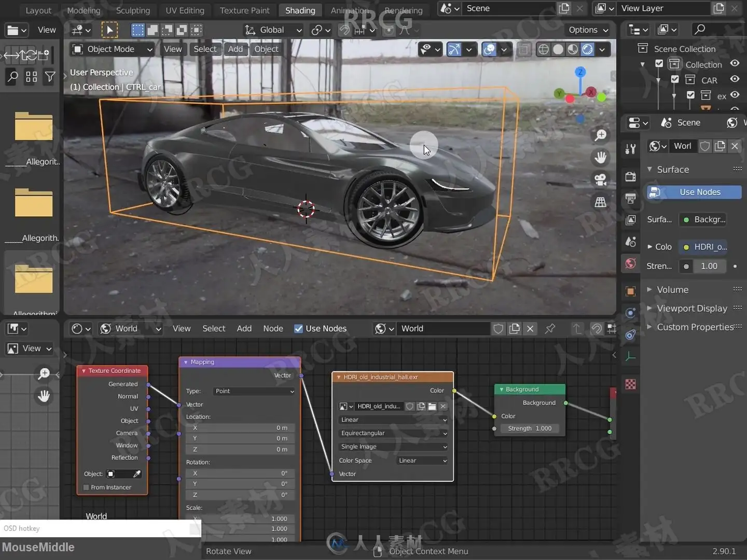Click image editor pan hand icon at left

(44, 396)
